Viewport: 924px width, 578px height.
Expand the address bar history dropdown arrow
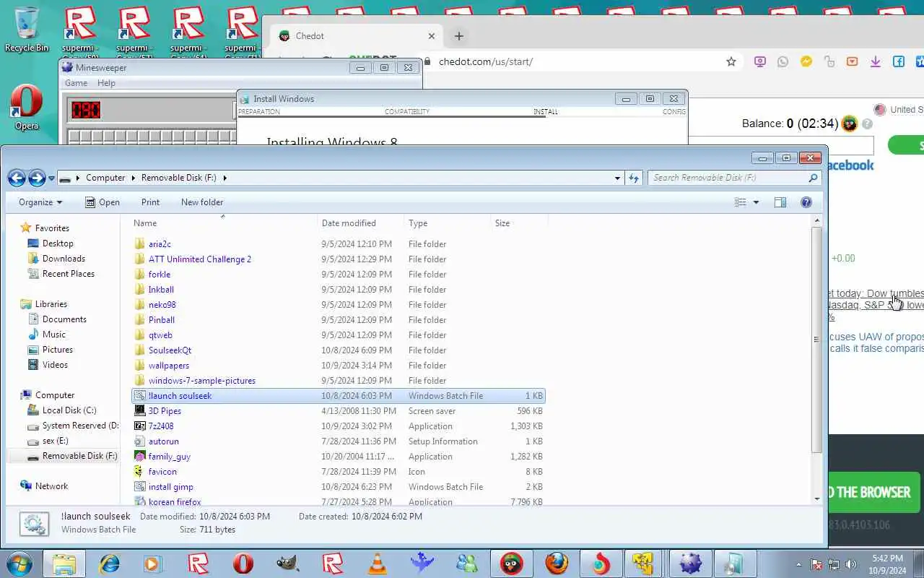tap(617, 178)
